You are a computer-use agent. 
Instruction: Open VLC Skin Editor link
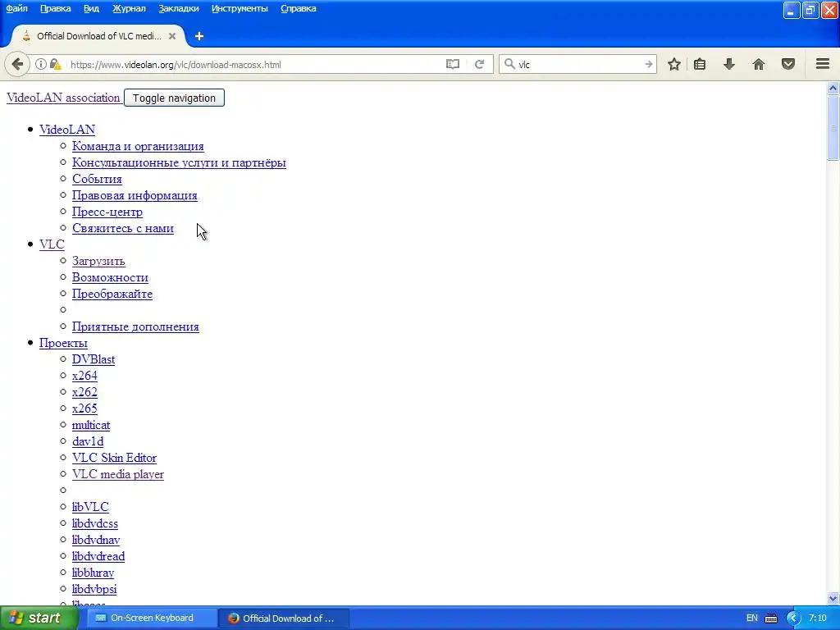[x=114, y=458]
